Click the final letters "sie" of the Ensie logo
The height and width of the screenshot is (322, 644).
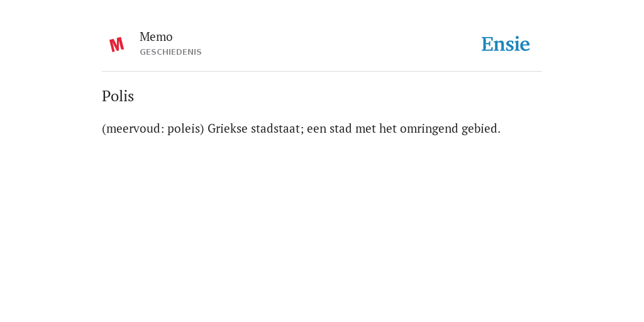click(518, 44)
